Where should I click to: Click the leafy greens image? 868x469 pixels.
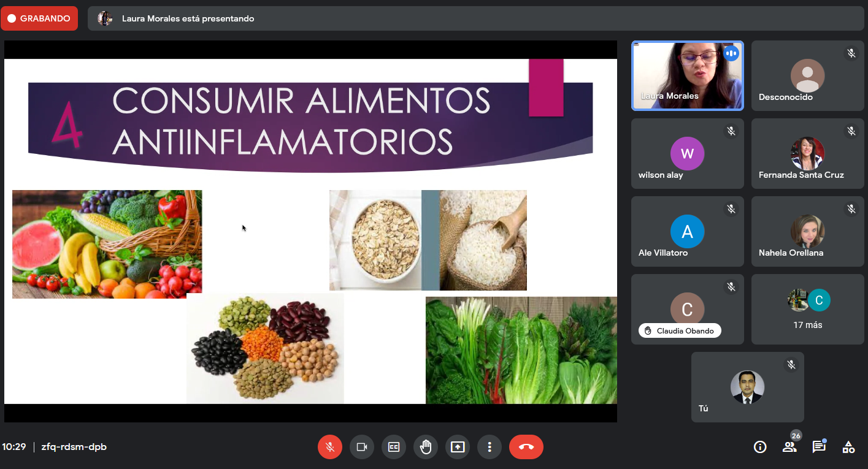click(521, 350)
